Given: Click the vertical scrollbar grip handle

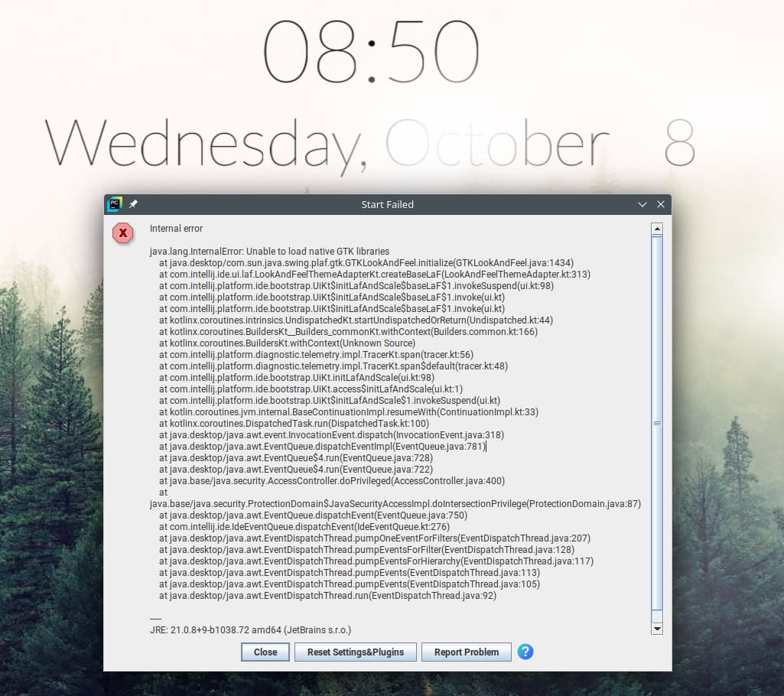Looking at the screenshot, I should [x=656, y=422].
